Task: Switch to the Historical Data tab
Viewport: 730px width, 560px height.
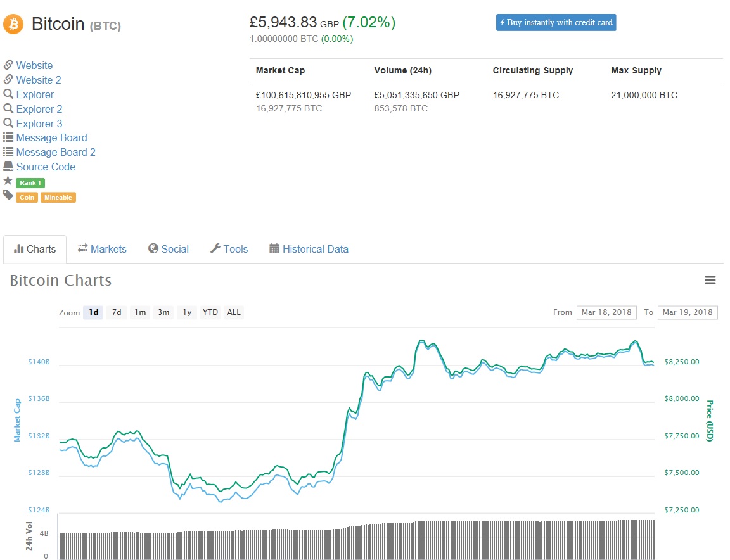Action: (x=309, y=249)
